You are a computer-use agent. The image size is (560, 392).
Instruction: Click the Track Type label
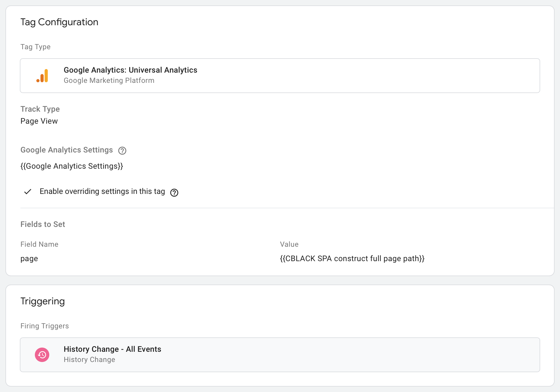click(x=40, y=109)
